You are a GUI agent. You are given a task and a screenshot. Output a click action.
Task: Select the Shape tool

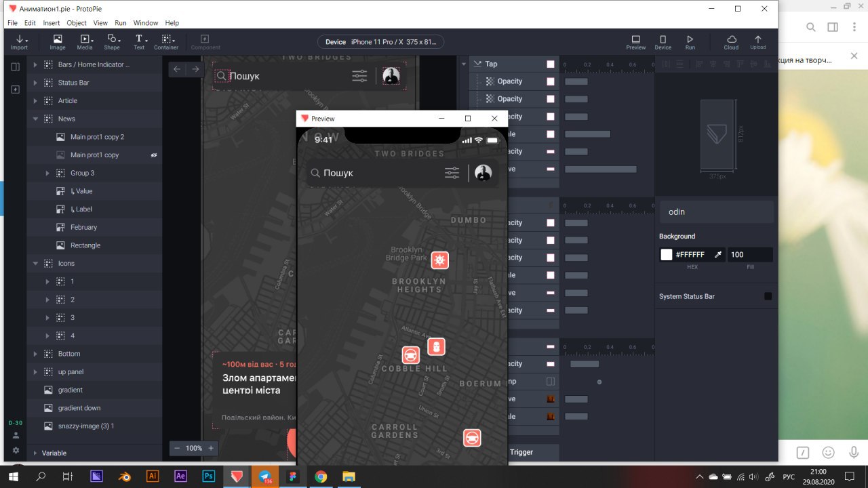click(x=112, y=42)
